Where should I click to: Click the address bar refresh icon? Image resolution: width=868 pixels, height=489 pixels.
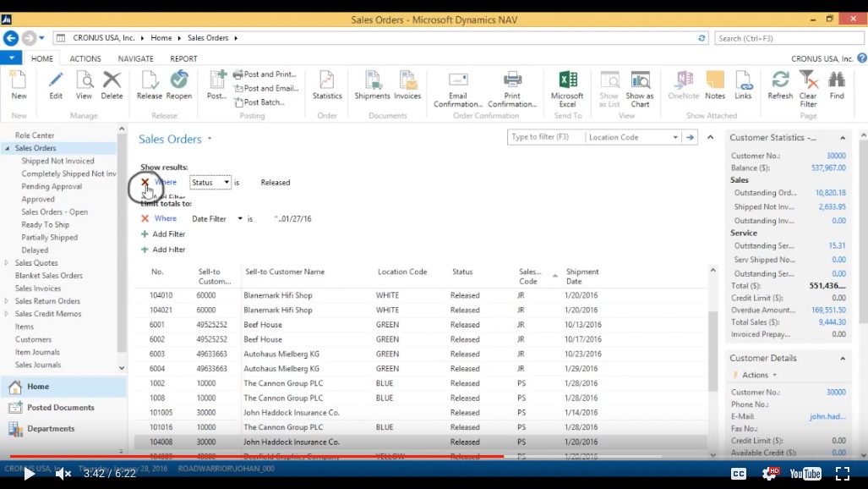tap(701, 38)
